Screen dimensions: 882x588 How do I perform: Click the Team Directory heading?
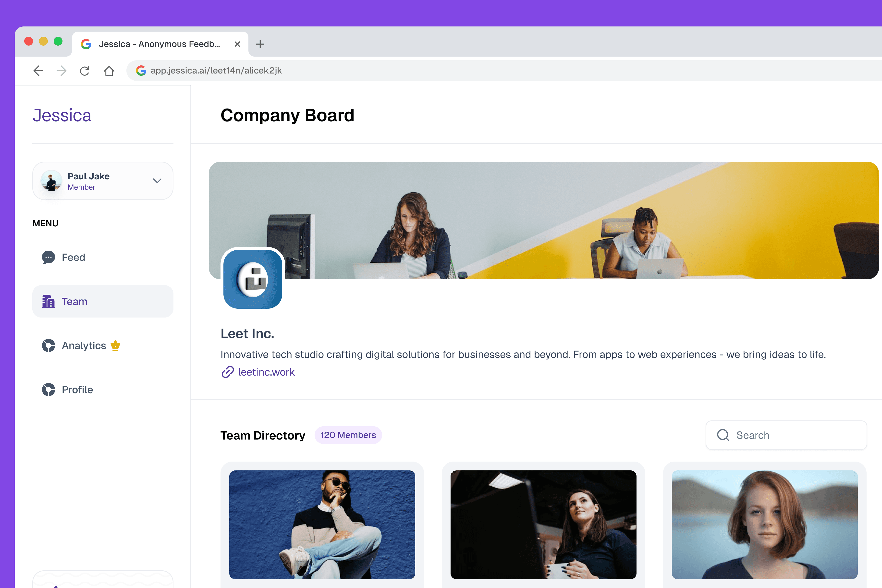pos(263,435)
